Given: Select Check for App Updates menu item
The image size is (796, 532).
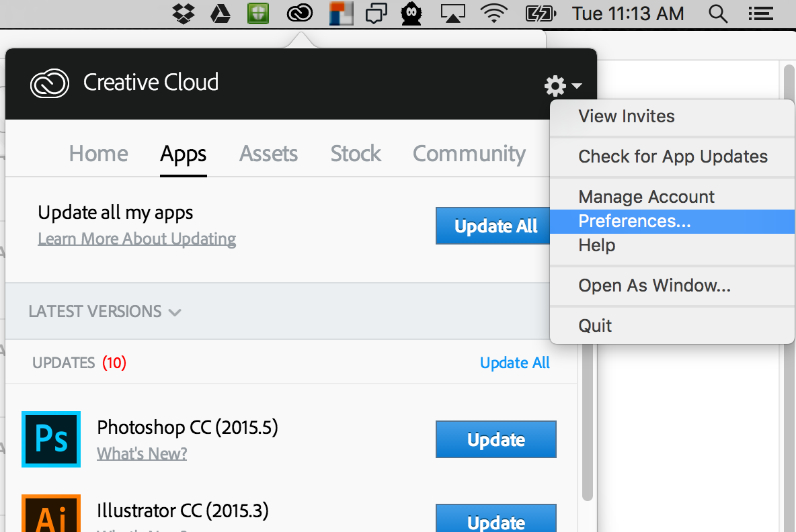Looking at the screenshot, I should pyautogui.click(x=672, y=157).
